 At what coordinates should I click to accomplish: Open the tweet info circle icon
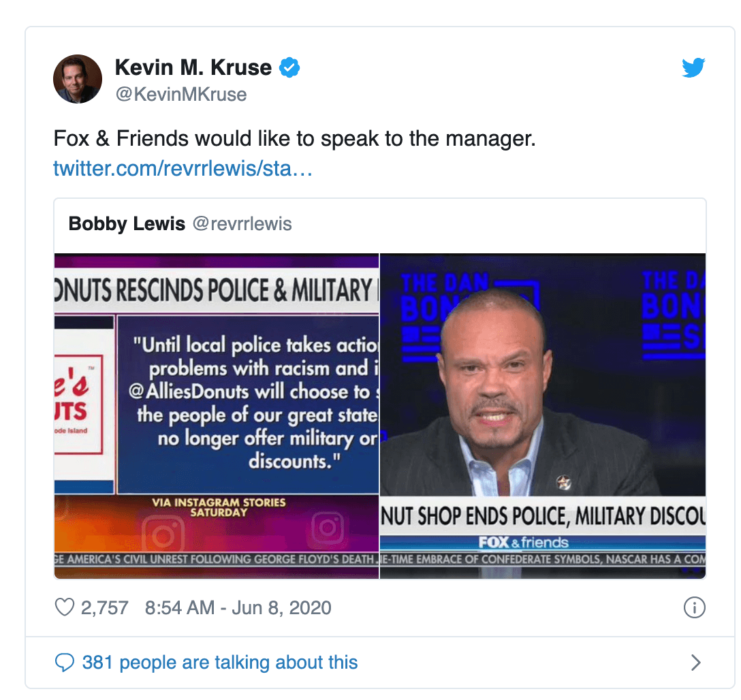click(694, 607)
